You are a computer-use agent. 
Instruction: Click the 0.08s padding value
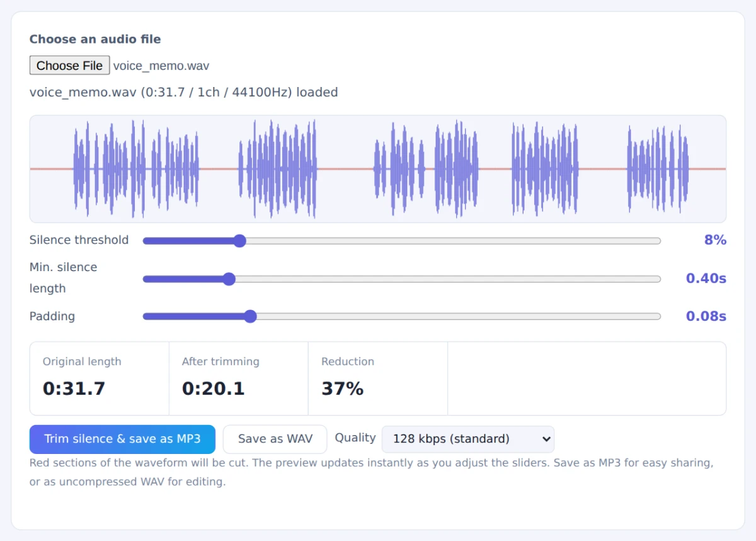(706, 316)
